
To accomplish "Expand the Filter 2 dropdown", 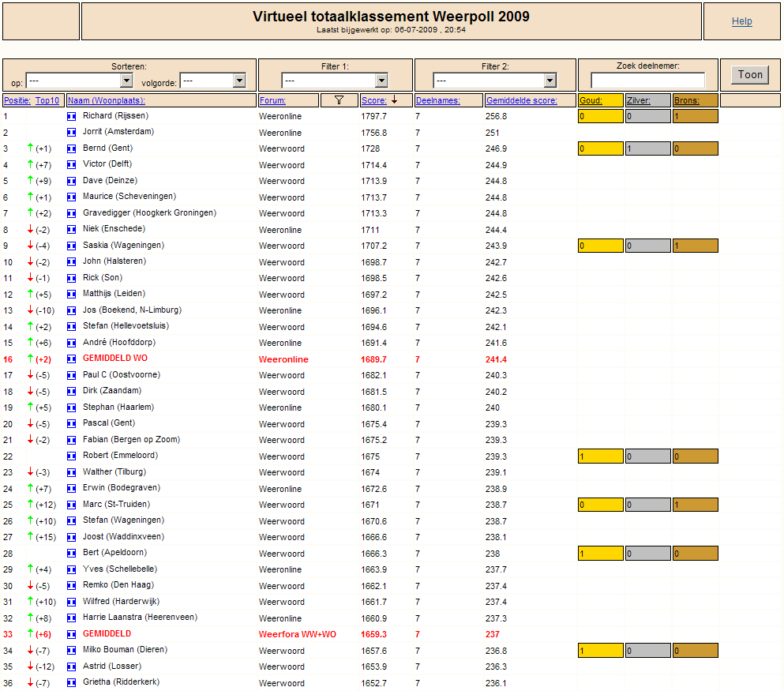I will pyautogui.click(x=495, y=81).
